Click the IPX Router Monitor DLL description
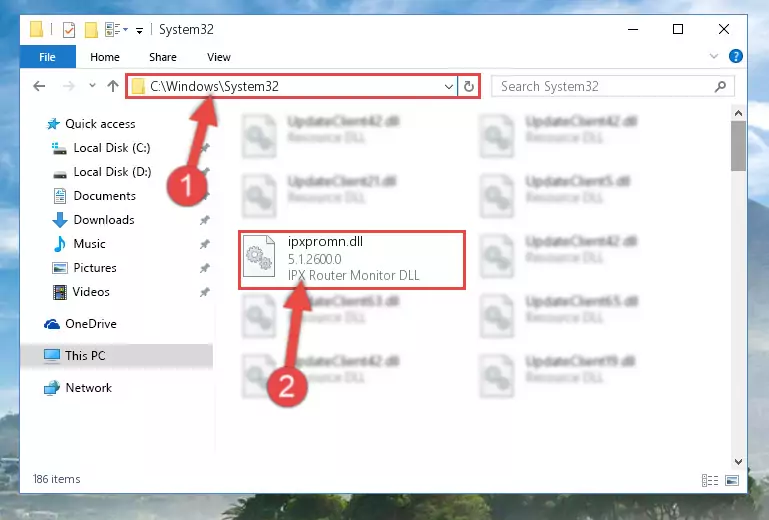This screenshot has width=769, height=520. (x=353, y=275)
